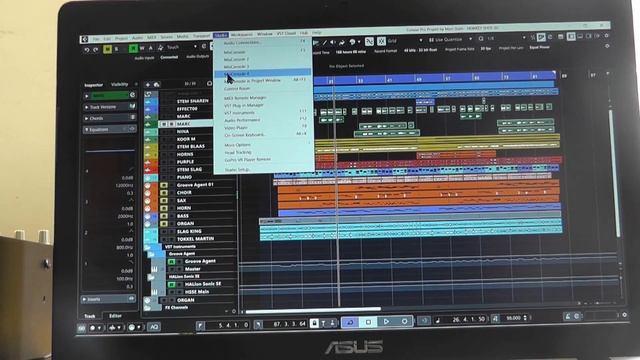
Task: Toggle the global Solo S button
Action: pos(117,49)
